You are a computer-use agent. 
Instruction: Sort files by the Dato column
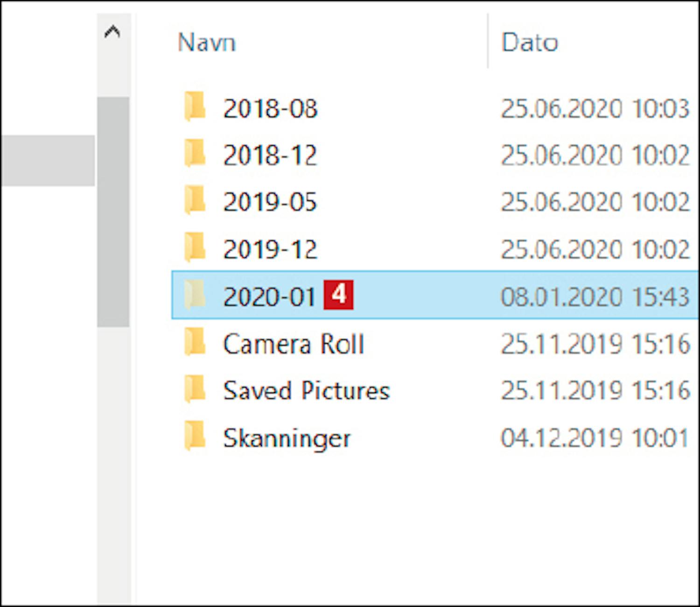(530, 42)
